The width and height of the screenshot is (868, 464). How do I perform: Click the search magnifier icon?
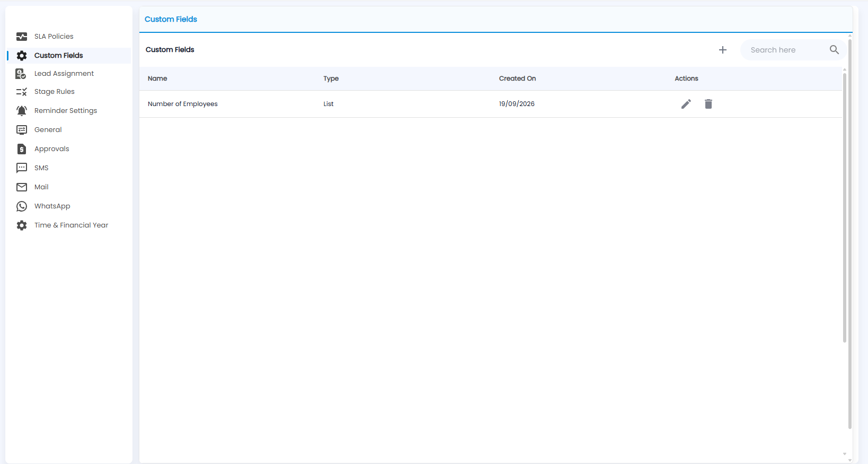tap(834, 50)
